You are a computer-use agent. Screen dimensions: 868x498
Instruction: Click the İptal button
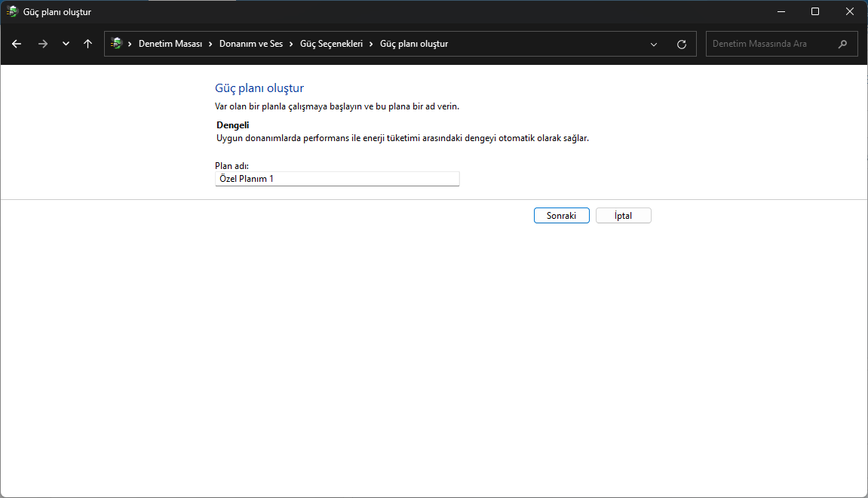coord(624,216)
